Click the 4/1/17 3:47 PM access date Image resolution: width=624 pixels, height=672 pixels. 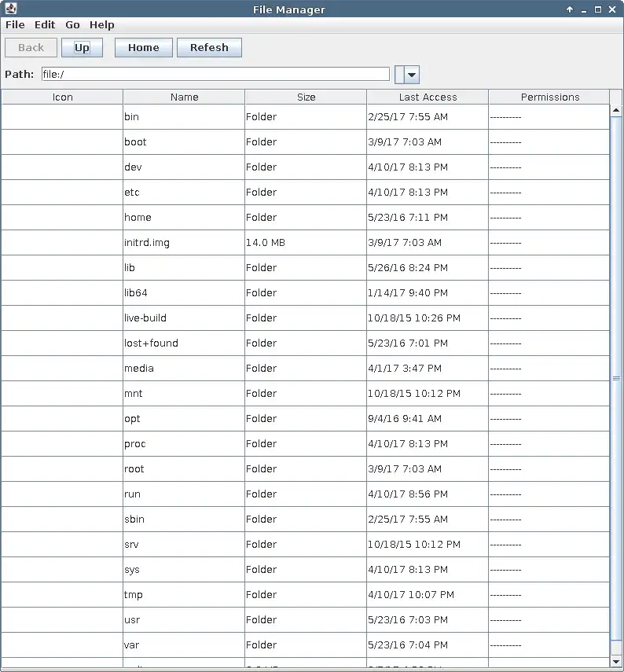(x=405, y=368)
